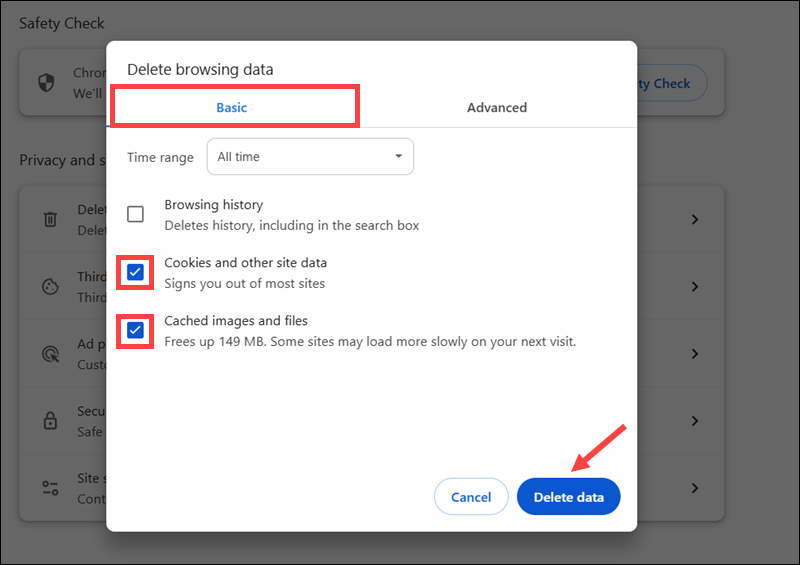Click the 'Safety Check' heading

pyautogui.click(x=62, y=23)
